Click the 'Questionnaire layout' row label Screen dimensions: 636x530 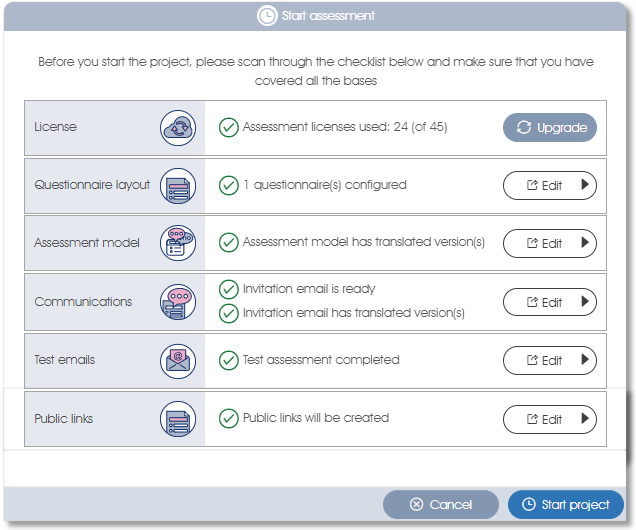pos(92,185)
